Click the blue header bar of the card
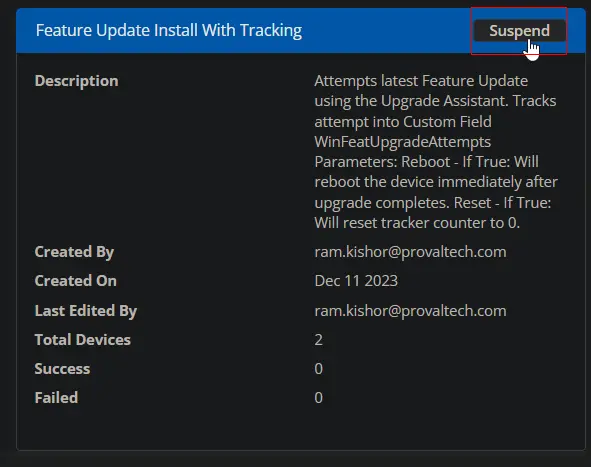 click(301, 31)
